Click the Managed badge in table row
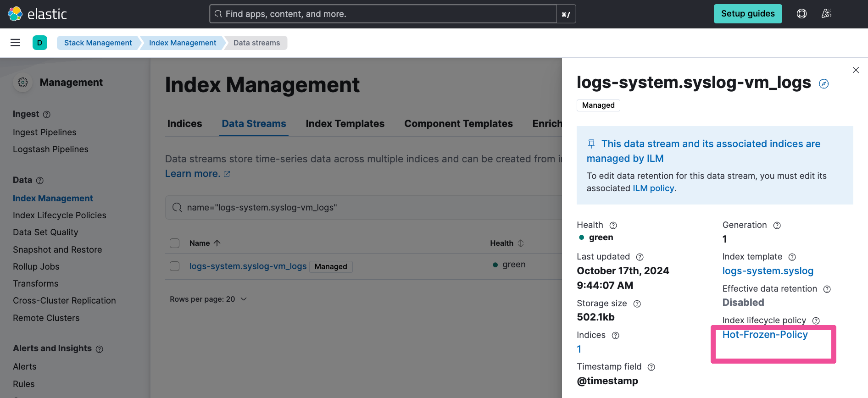Screen dimensions: 868x398 pyautogui.click(x=331, y=267)
